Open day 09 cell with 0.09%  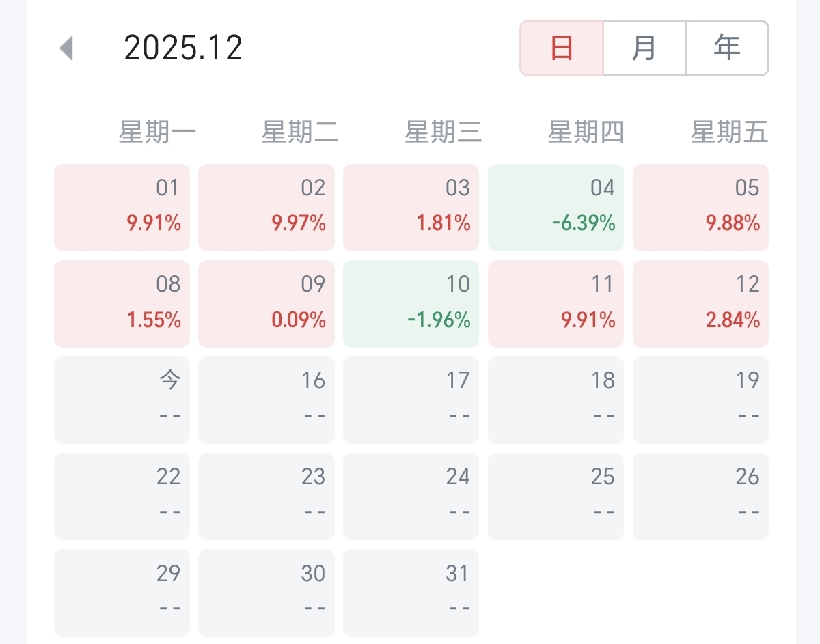[x=266, y=304]
